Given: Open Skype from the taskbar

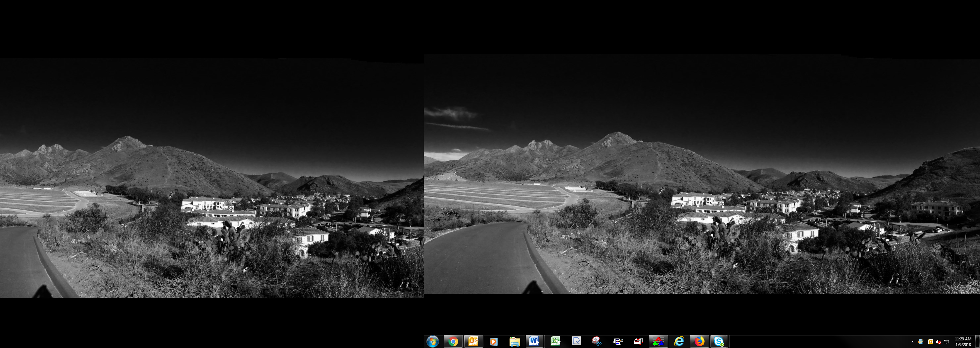Looking at the screenshot, I should [719, 341].
